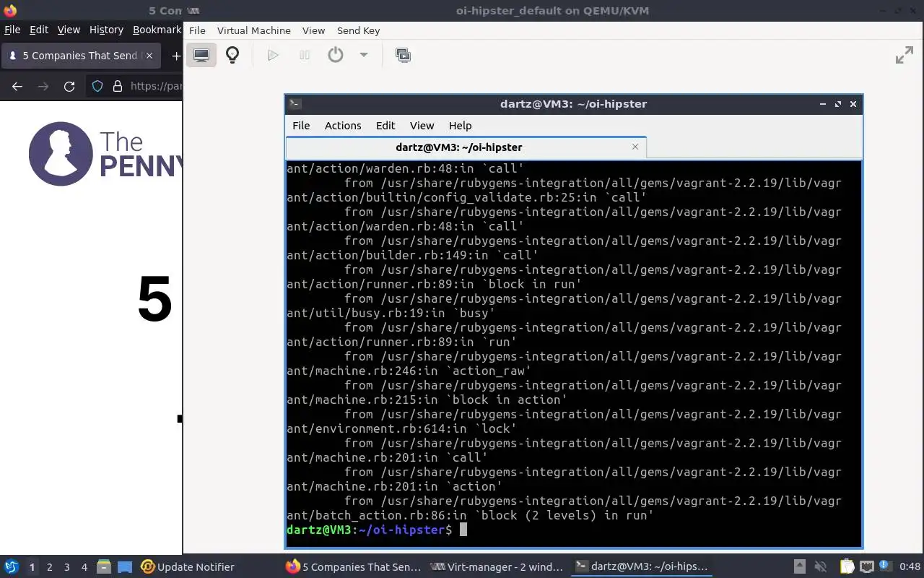Switch to workspace 3
The width and height of the screenshot is (924, 578).
[67, 567]
